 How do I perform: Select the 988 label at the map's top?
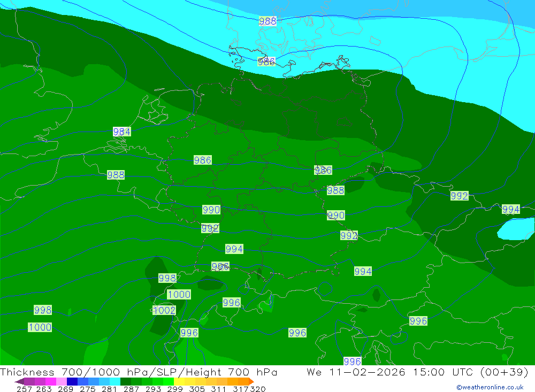tap(267, 21)
